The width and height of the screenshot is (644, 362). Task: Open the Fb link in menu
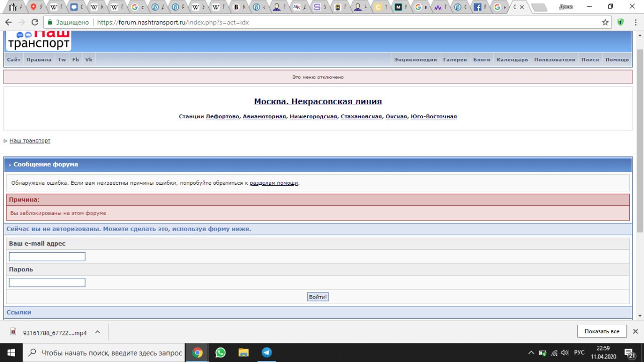point(75,59)
